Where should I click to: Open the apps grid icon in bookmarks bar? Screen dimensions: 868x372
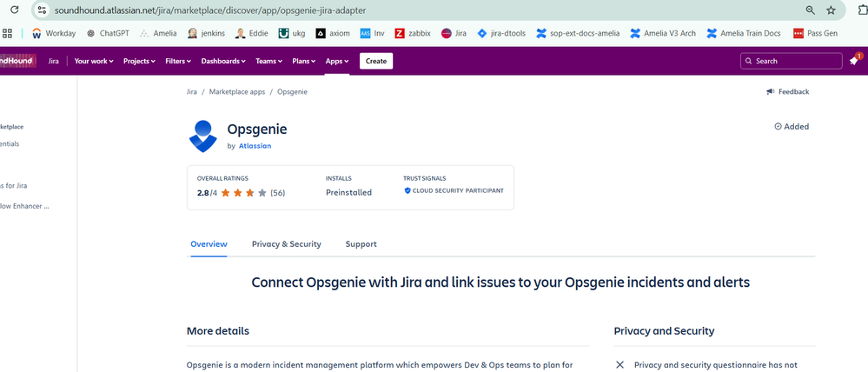tap(7, 33)
